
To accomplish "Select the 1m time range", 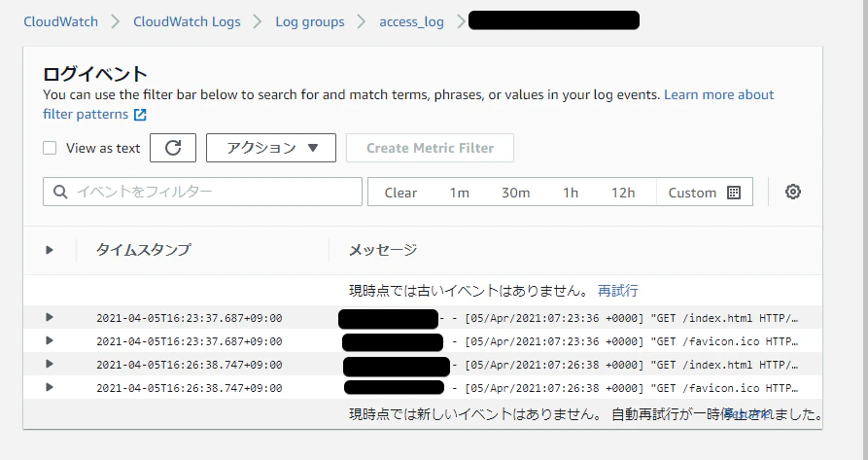I will (x=459, y=193).
